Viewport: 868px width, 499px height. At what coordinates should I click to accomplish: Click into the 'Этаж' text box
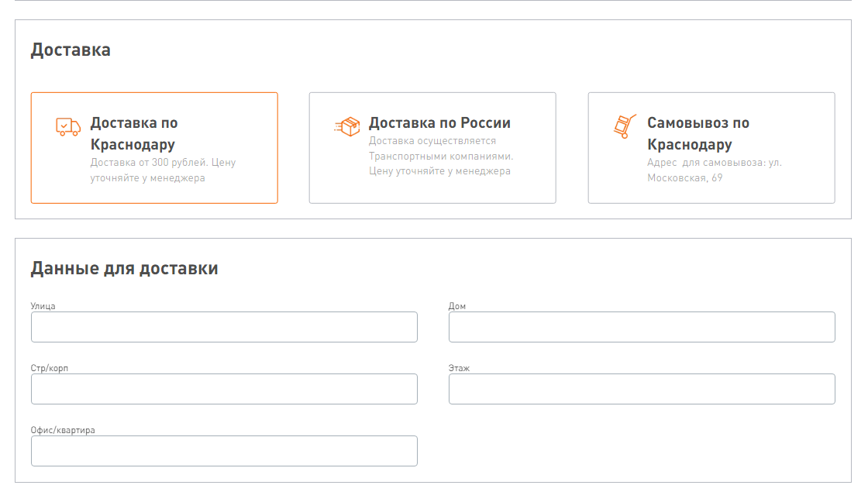click(x=642, y=389)
